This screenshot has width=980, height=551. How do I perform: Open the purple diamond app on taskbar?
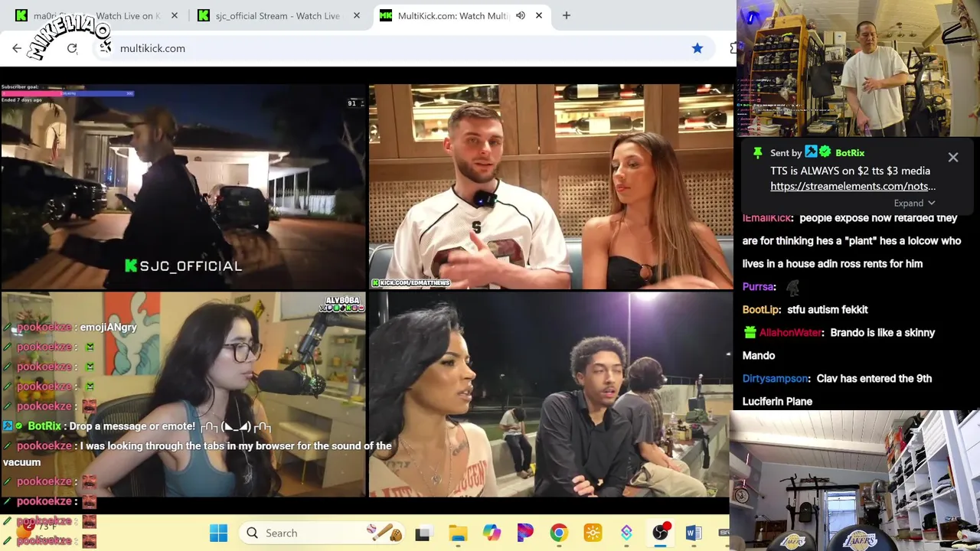626,533
